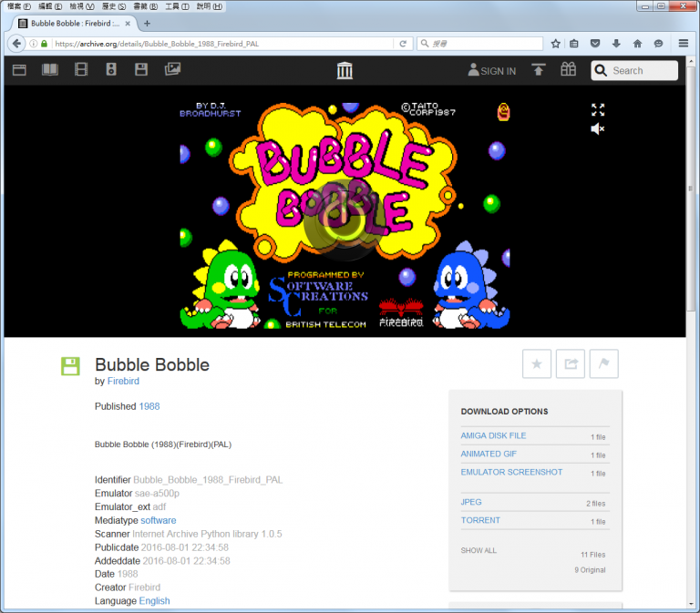Open the downloads arrow icon

click(616, 44)
